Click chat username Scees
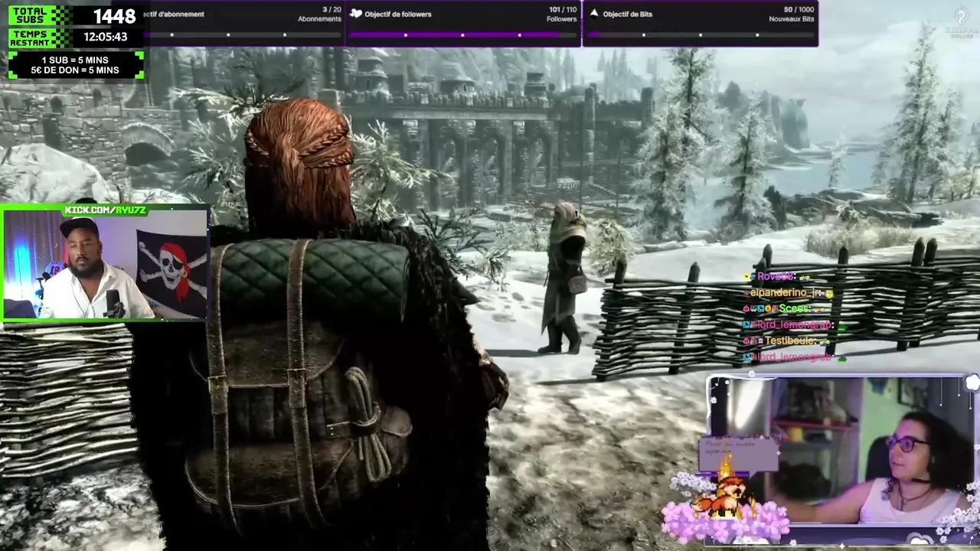 tap(794, 308)
